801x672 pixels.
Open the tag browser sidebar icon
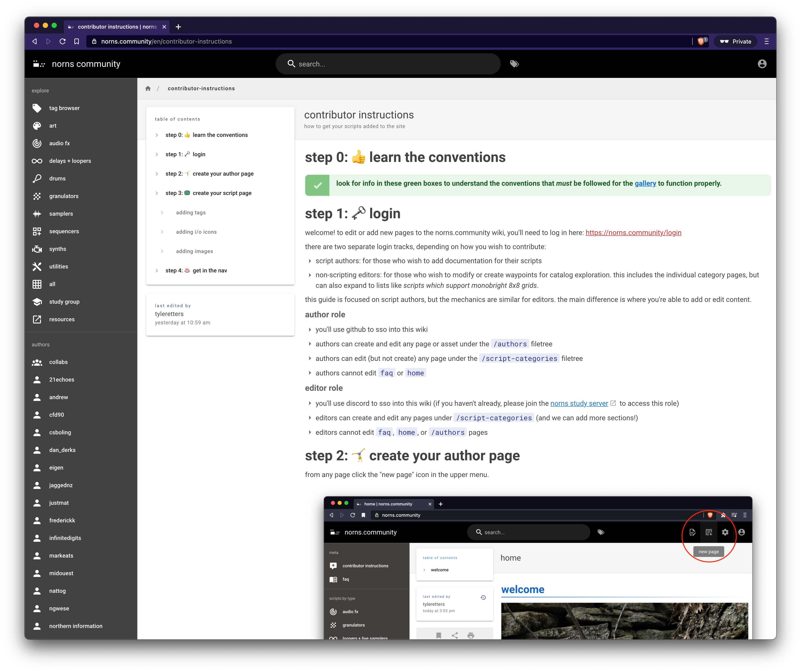(37, 108)
